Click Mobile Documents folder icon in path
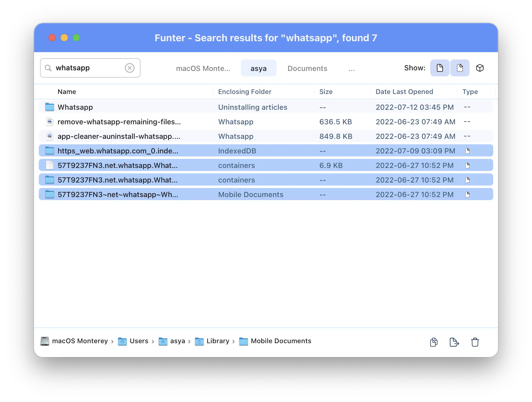Screen dimensions: 532x402 [244, 342]
